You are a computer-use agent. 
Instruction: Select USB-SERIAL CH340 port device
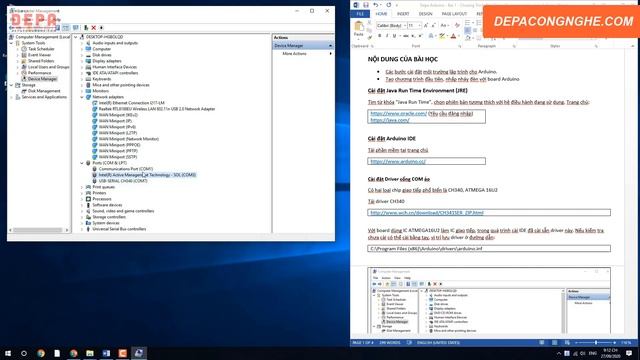(x=123, y=181)
